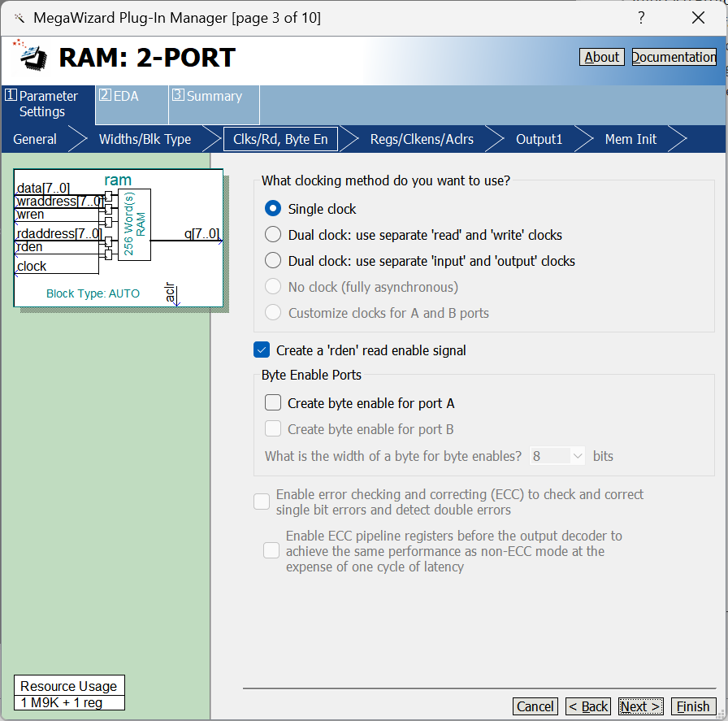Click the 'wraddress[7..0]' port label
This screenshot has height=721, width=728.
point(59,201)
